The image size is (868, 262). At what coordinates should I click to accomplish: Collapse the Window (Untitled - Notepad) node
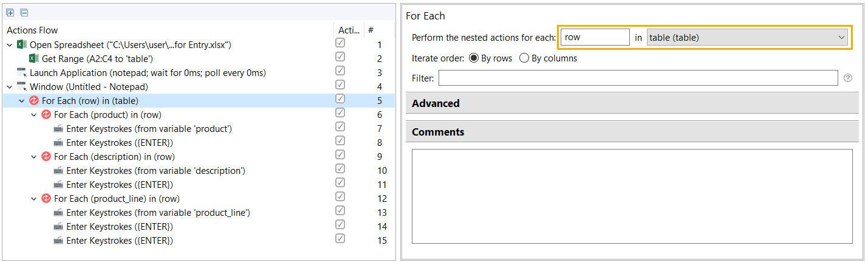[9, 87]
